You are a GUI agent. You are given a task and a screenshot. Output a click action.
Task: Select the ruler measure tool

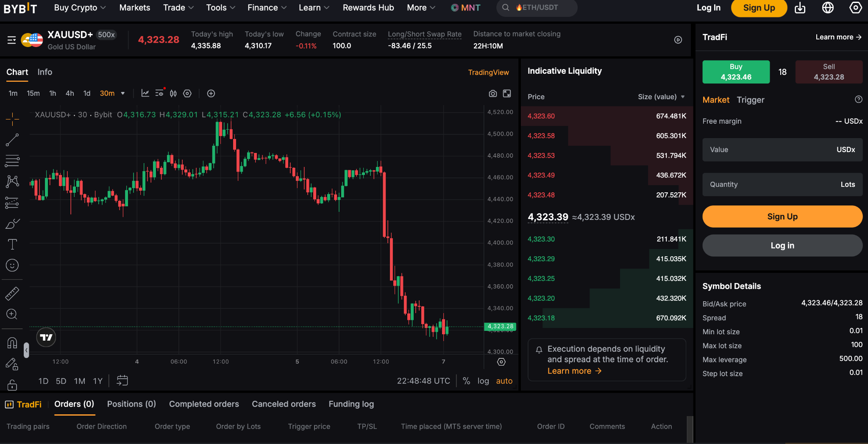[12, 293]
